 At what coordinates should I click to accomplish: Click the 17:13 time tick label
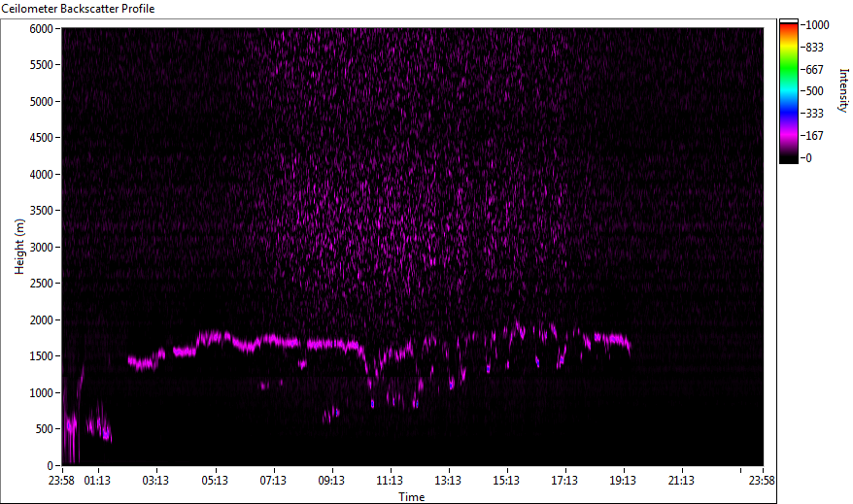pos(564,481)
